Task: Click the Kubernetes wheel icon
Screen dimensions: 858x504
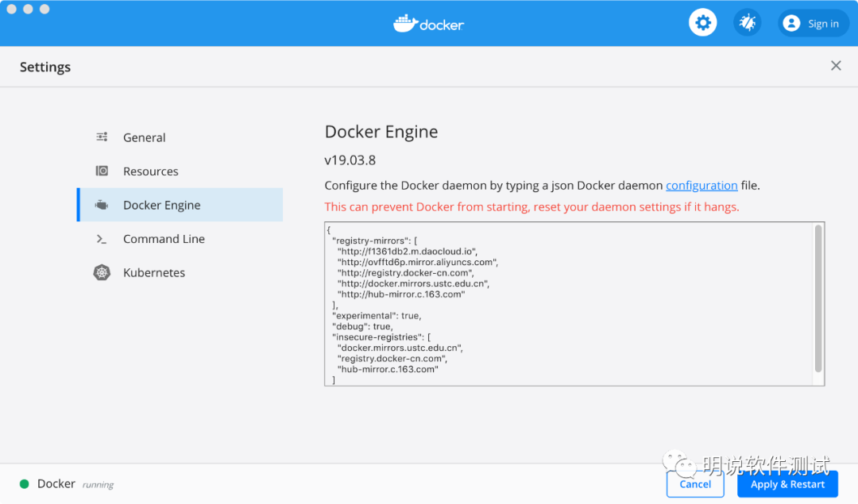Action: pos(102,273)
